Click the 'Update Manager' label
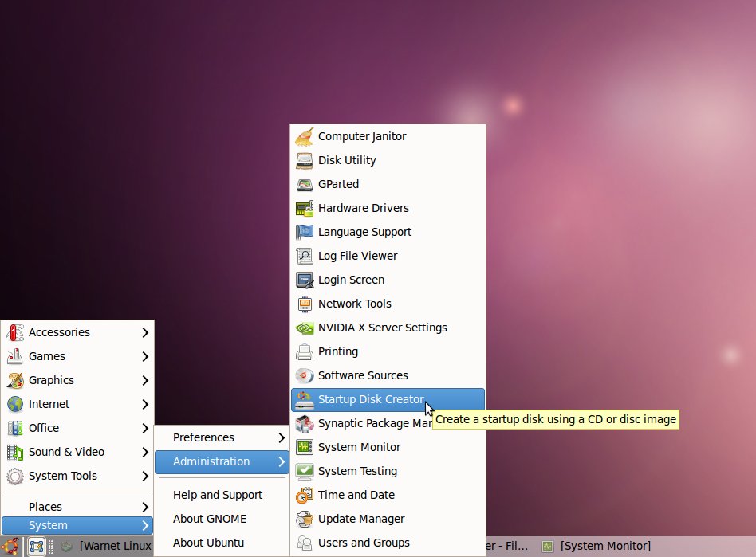756x557 pixels. [x=361, y=519]
